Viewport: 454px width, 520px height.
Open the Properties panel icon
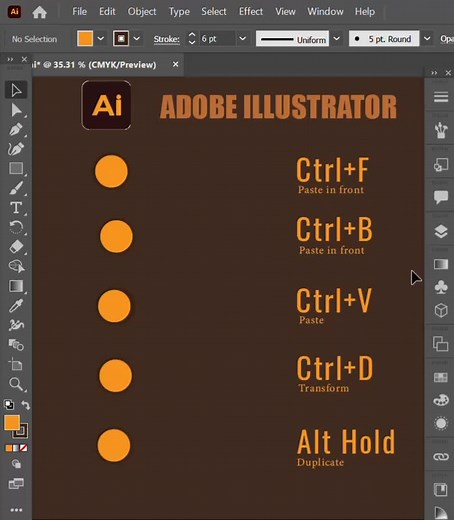[x=441, y=97]
